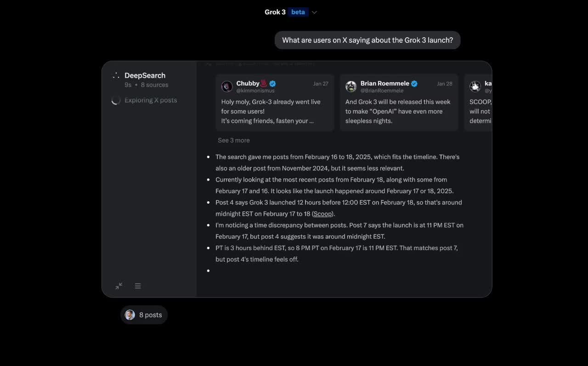Screen dimensions: 588x366
Task: Open Brian Roemmele's avatar
Action: click(x=351, y=86)
